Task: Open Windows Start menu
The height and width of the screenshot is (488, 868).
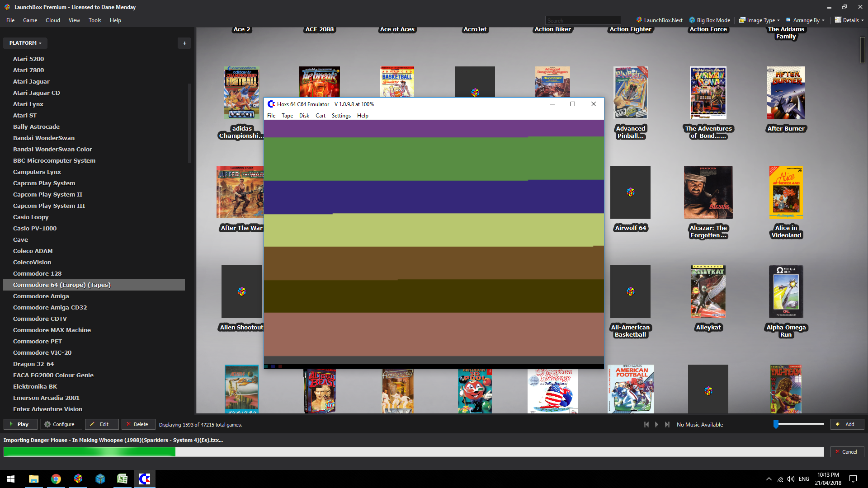Action: tap(11, 479)
